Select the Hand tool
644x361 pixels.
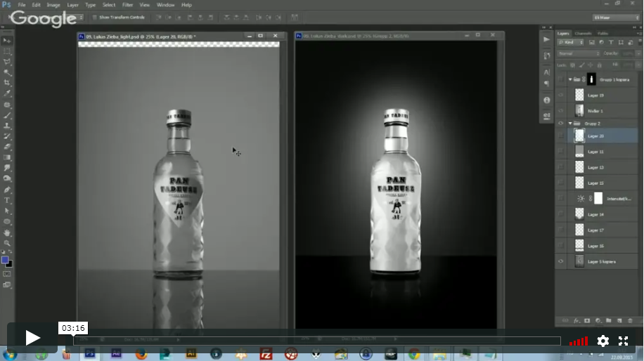[7, 232]
